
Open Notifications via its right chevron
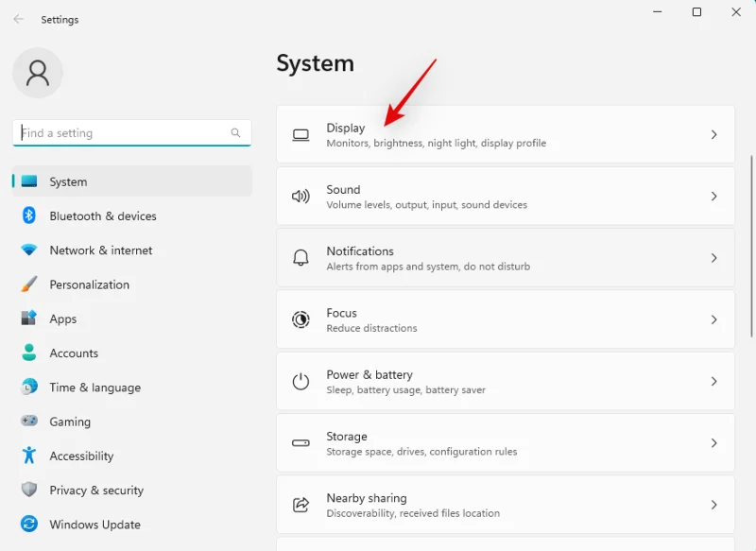point(713,258)
